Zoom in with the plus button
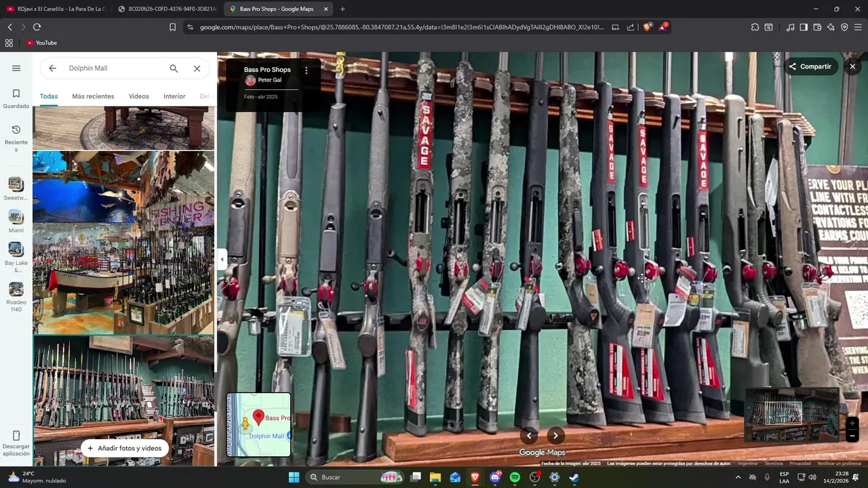This screenshot has width=868, height=488. [x=852, y=424]
